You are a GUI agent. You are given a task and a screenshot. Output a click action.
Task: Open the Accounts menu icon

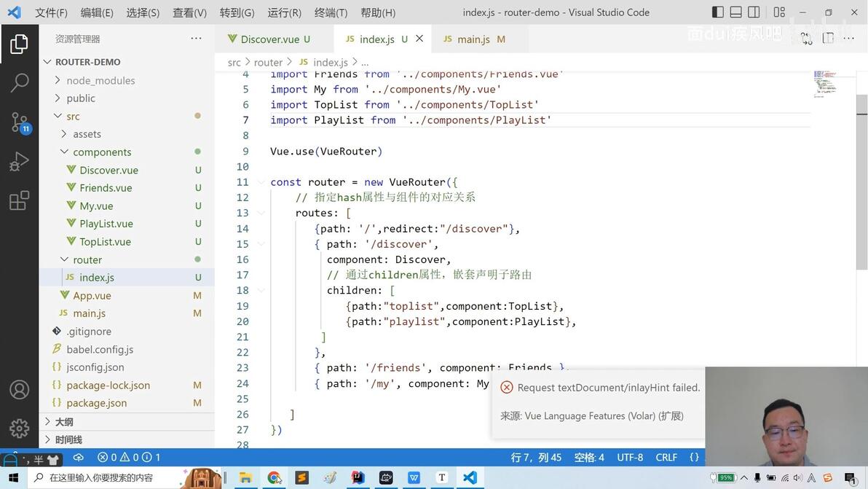(x=20, y=390)
